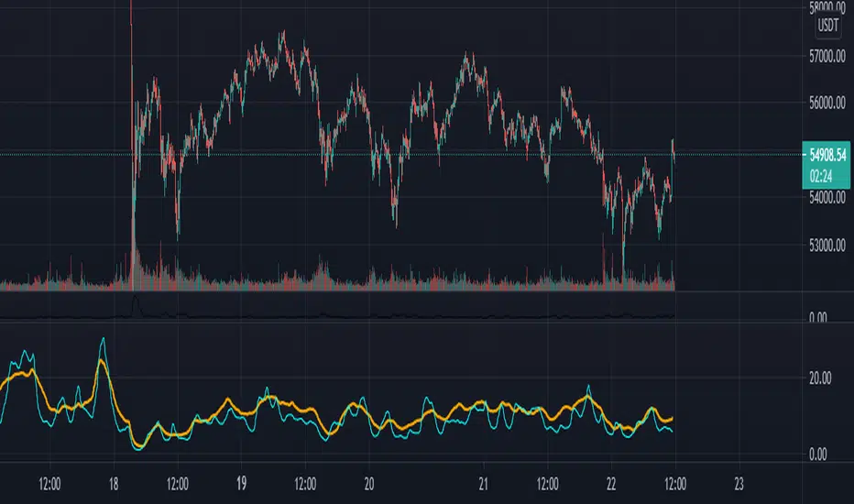Click the 54000.00 price scale label
This screenshot has height=504, width=854.
coord(827,198)
